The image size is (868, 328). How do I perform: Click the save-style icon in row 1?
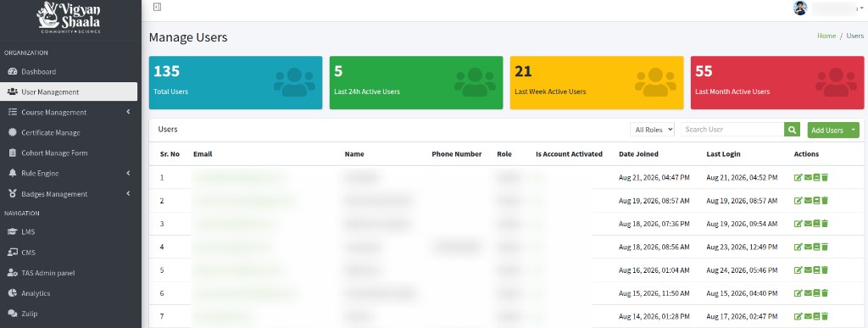point(816,177)
